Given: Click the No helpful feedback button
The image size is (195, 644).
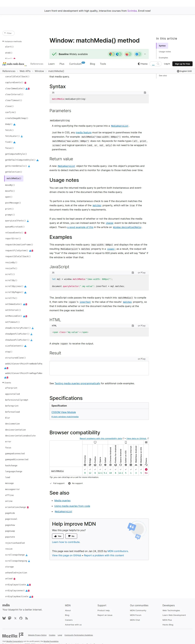Looking at the screenshot, I should point(71,536).
